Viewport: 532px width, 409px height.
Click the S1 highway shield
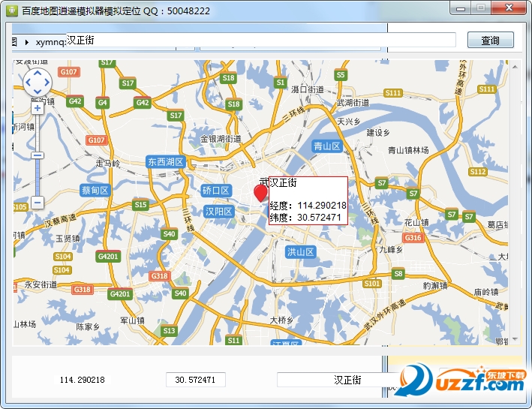281,82
